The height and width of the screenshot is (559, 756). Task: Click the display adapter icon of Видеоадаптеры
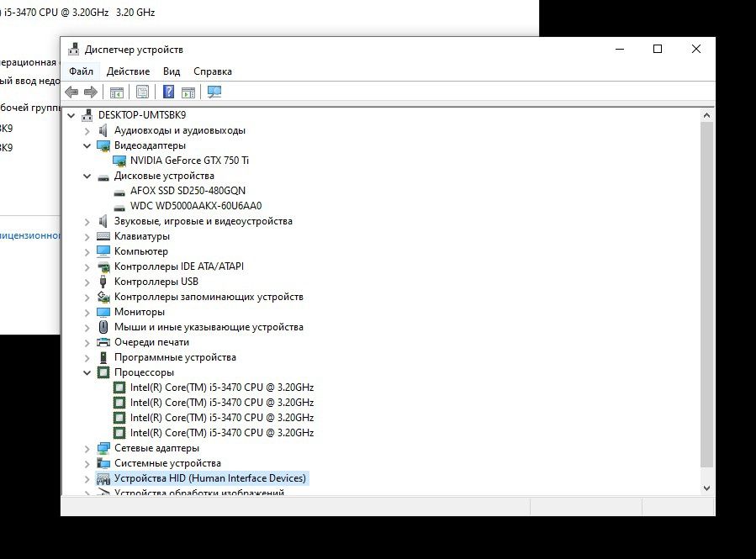click(103, 145)
